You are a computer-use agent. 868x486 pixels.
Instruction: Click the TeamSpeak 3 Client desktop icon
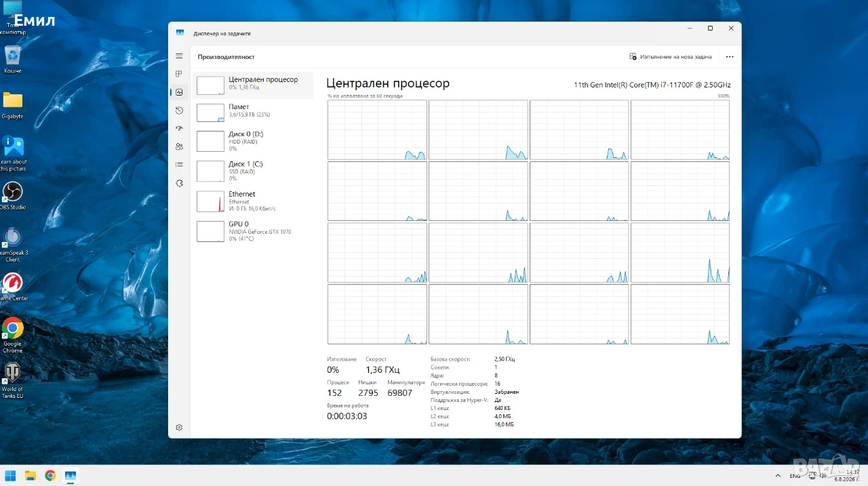tap(13, 245)
